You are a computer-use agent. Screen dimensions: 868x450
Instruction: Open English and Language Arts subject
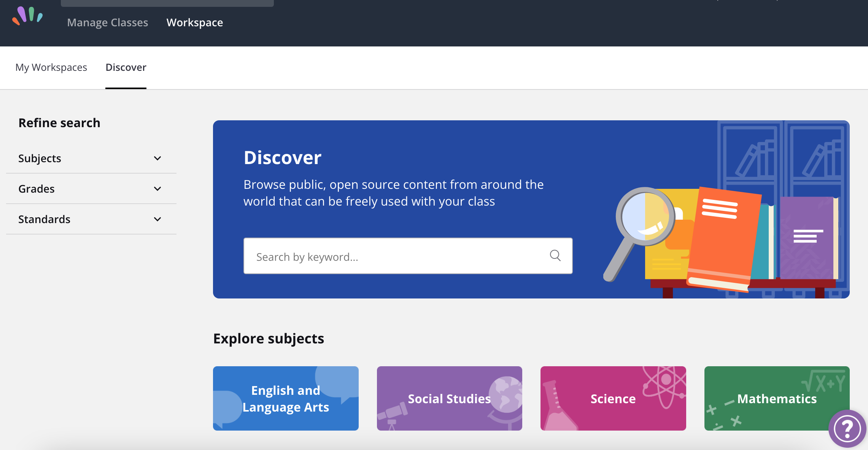tap(286, 399)
